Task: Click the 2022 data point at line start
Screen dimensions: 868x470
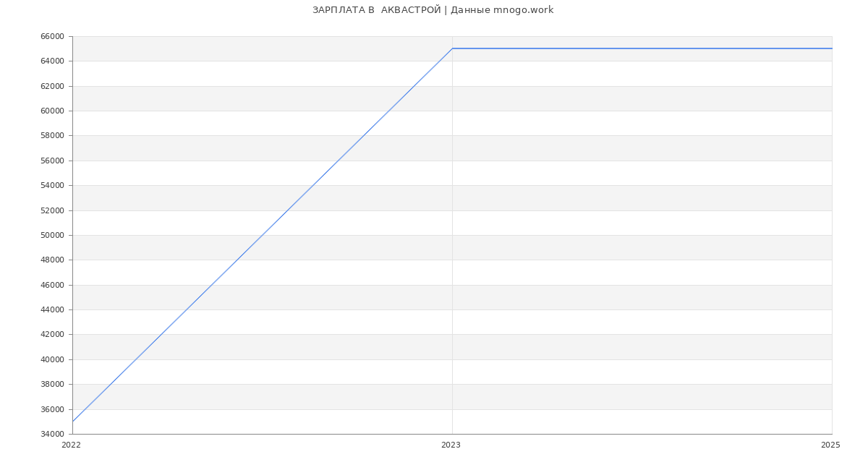Action: (x=72, y=422)
